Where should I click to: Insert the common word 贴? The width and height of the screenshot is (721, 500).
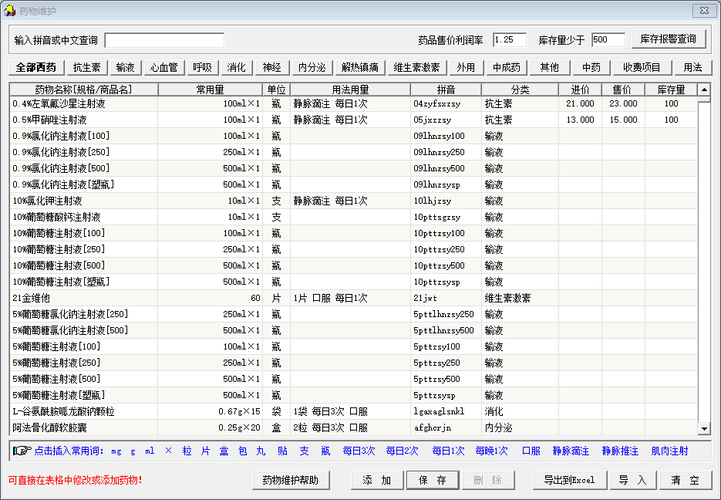[282, 451]
